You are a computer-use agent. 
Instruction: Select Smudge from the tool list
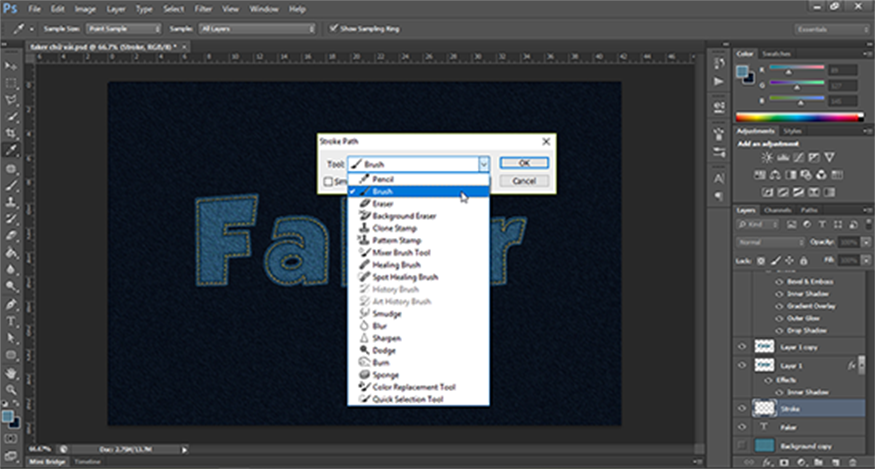click(386, 313)
